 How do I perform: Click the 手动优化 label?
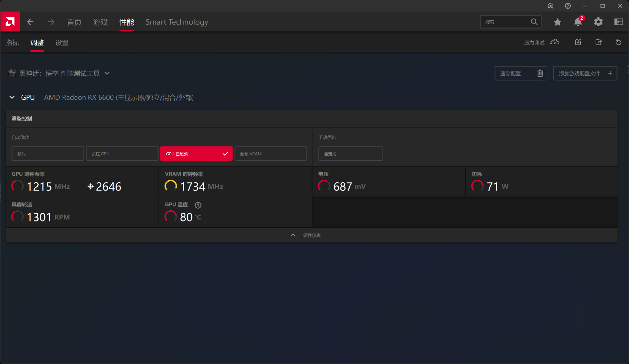point(327,137)
